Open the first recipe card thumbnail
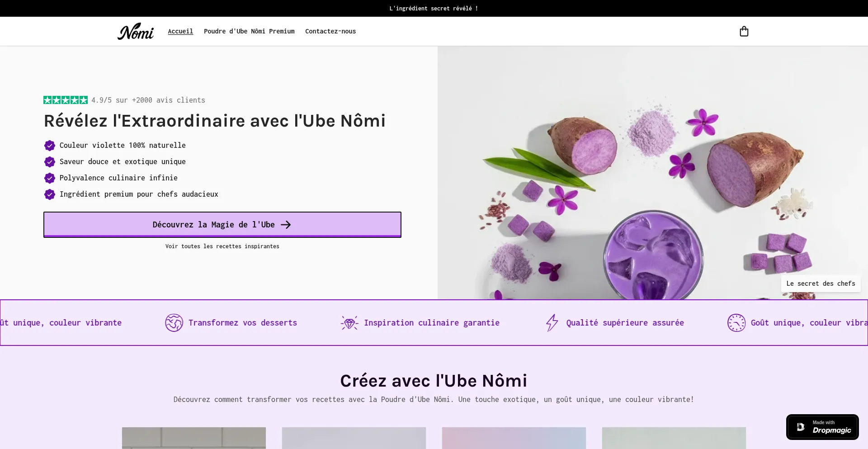 (194, 438)
